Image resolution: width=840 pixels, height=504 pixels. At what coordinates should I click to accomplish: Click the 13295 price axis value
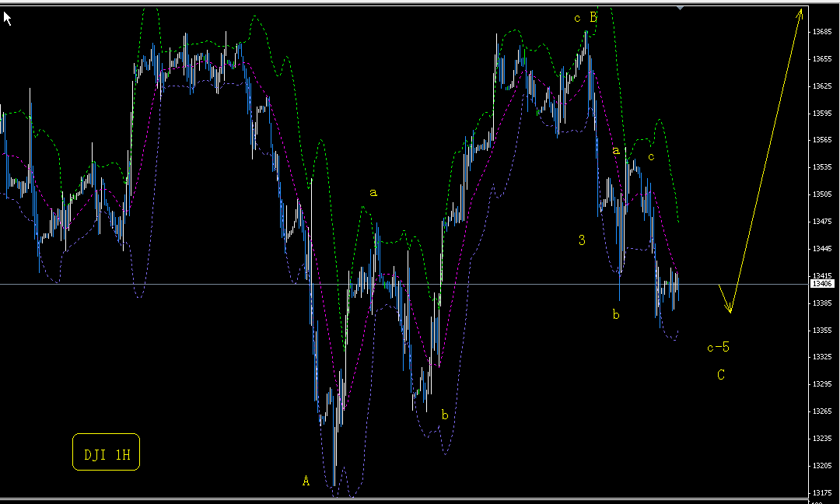[822, 384]
